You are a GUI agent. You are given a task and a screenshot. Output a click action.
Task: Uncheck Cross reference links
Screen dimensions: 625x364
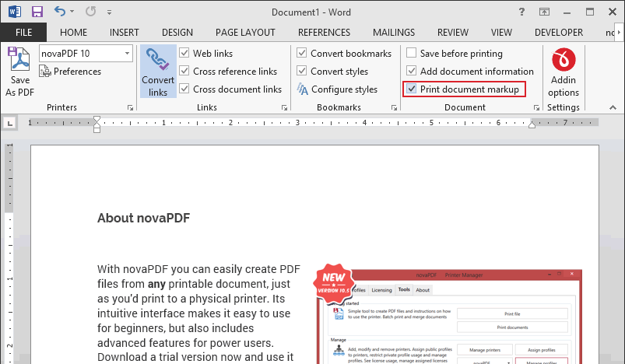(x=184, y=71)
